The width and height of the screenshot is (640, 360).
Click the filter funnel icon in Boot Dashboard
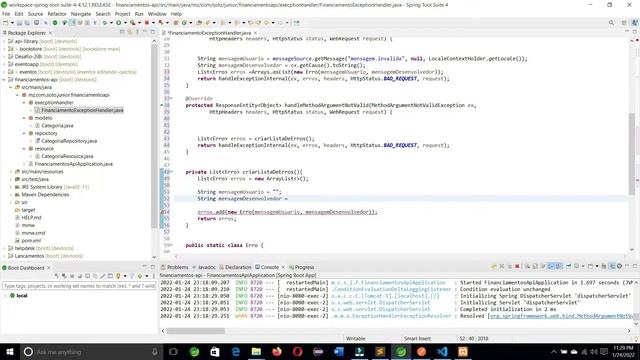point(132,276)
